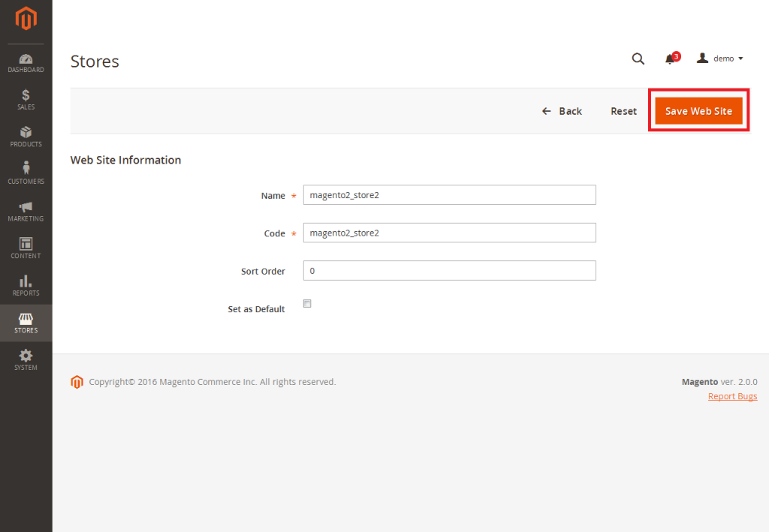This screenshot has height=532, width=769.
Task: Expand the demo user account dropdown
Action: (719, 59)
